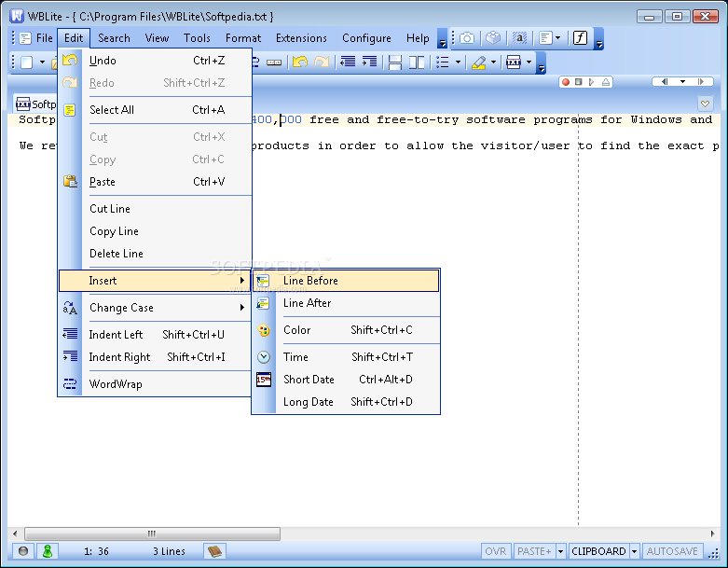728x568 pixels.
Task: Expand the Change Case submenu
Action: pyautogui.click(x=155, y=308)
